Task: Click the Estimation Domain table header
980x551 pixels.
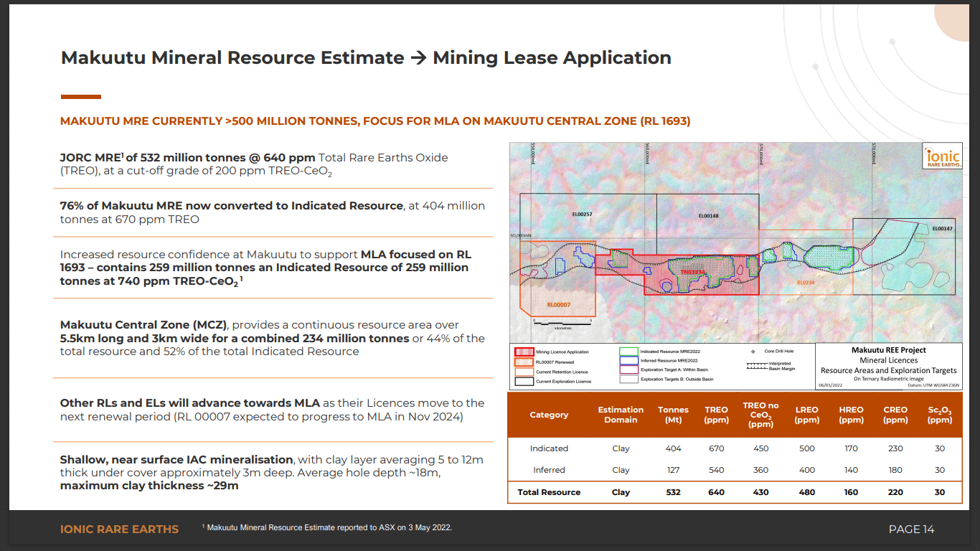Action: [x=621, y=415]
